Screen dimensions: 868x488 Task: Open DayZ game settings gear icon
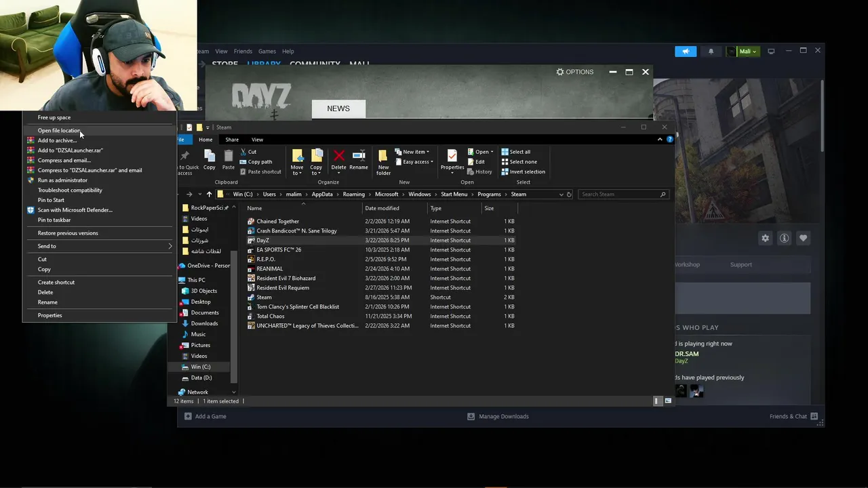coord(766,238)
